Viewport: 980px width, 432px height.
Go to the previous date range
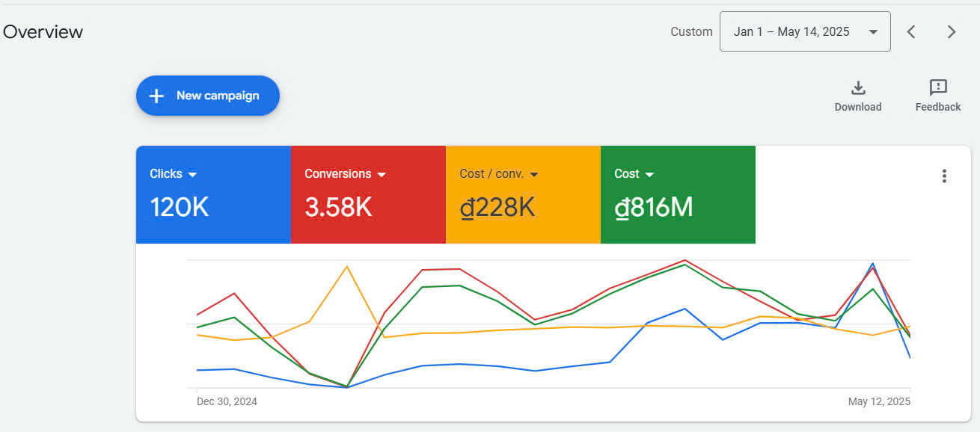pos(911,31)
